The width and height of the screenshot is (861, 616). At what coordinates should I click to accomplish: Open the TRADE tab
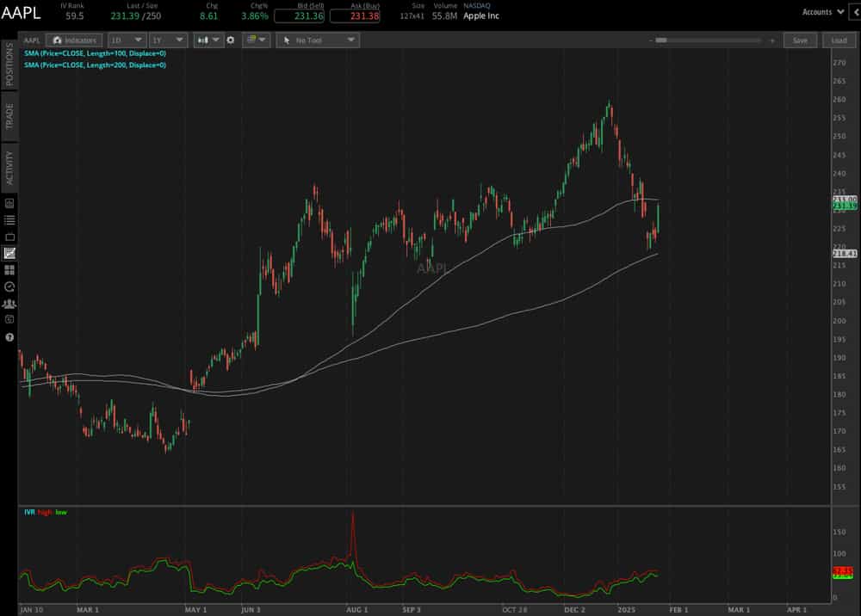point(10,117)
